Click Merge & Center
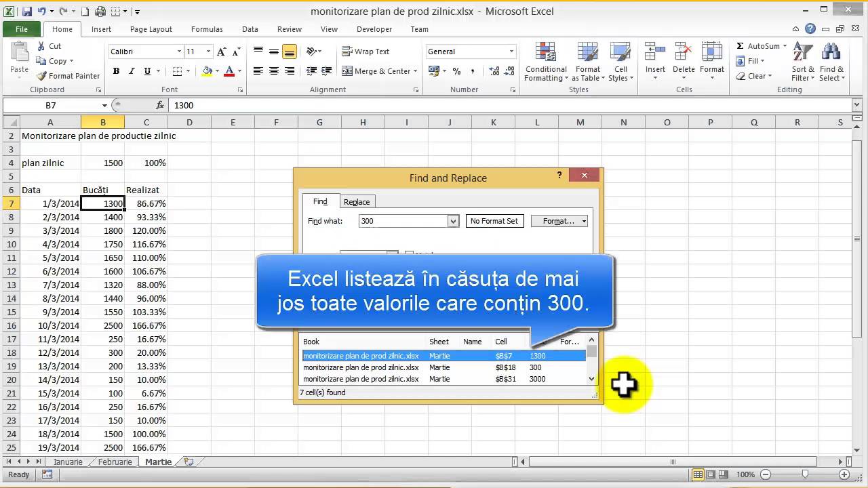868x488 pixels. (376, 71)
